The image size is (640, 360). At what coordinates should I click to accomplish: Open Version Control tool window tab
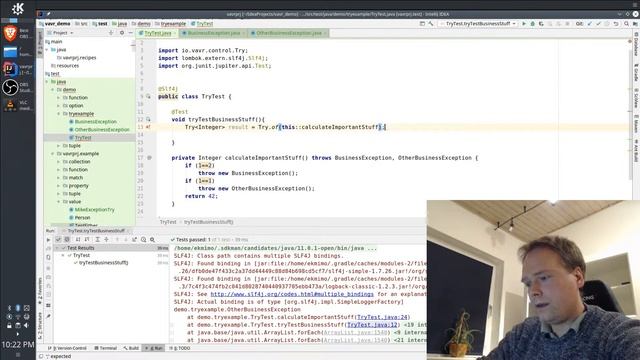click(x=67, y=348)
